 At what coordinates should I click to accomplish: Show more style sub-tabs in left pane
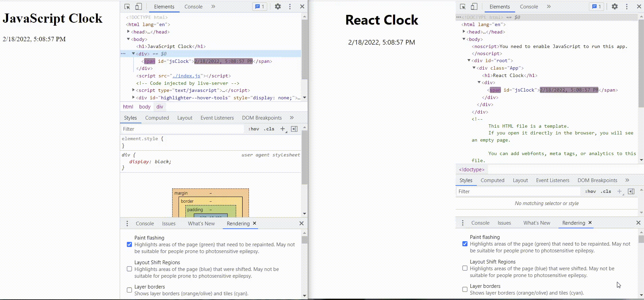[292, 118]
